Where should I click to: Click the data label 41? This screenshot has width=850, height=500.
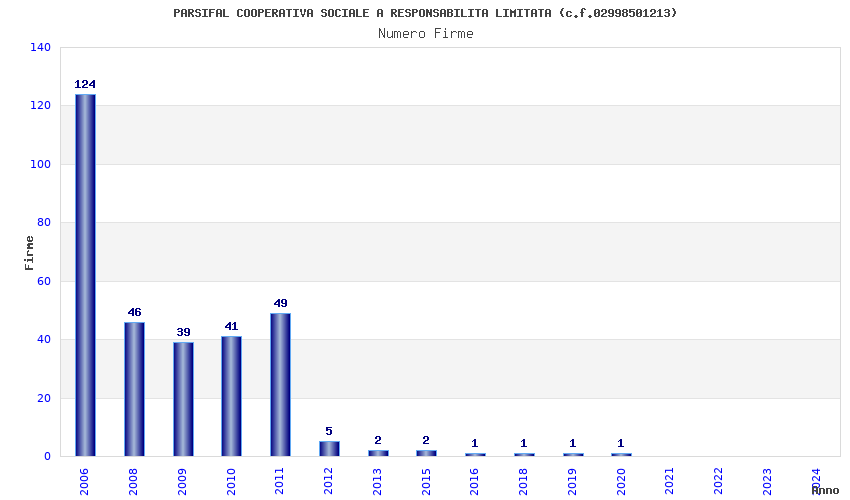tap(231, 326)
